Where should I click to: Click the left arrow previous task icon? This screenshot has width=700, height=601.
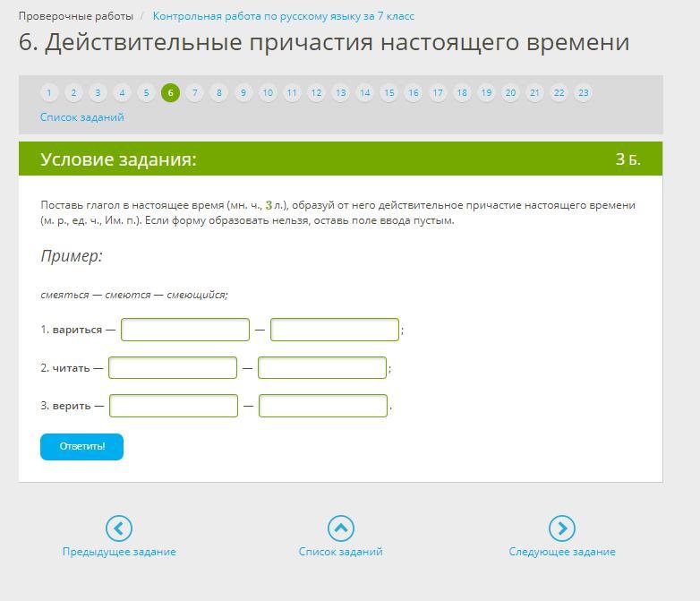[119, 528]
